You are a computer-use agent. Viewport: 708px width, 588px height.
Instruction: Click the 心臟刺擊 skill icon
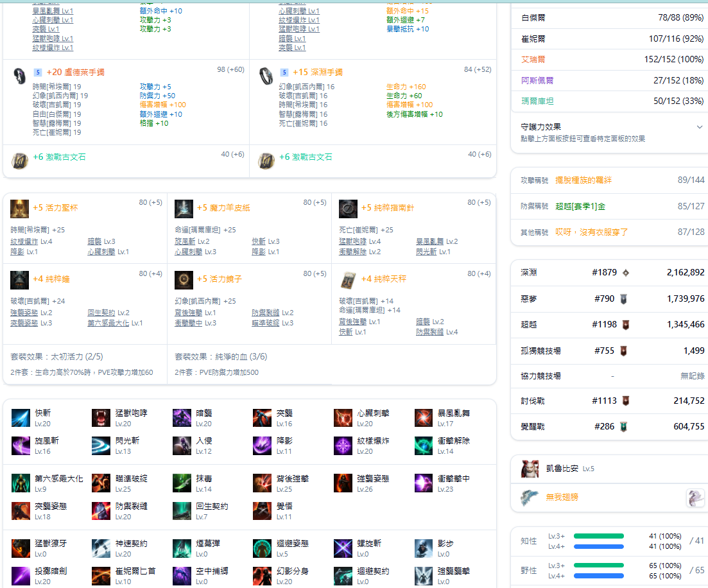pyautogui.click(x=343, y=418)
